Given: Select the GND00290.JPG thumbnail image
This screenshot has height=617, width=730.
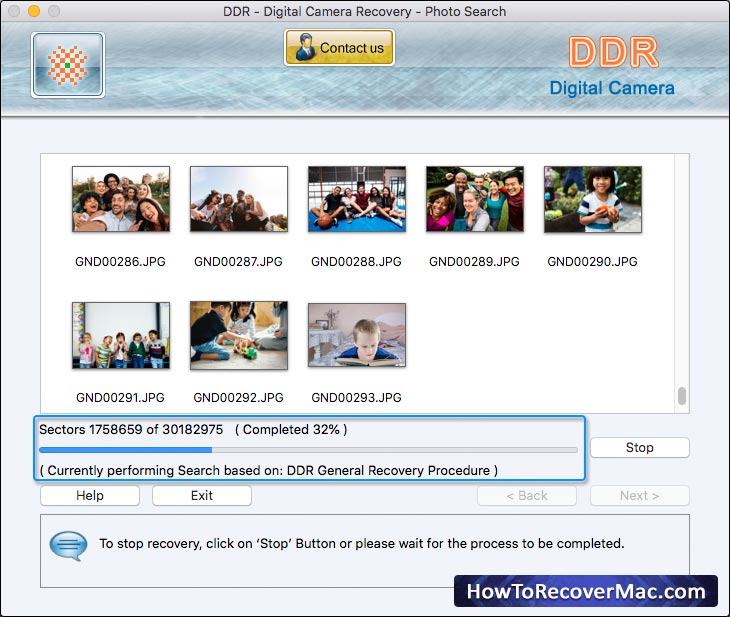Looking at the screenshot, I should (x=593, y=199).
